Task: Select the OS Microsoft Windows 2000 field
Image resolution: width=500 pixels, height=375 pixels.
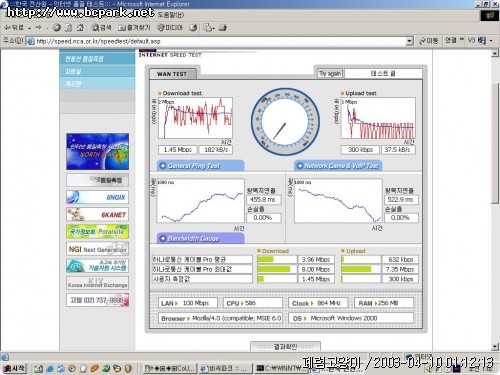Action: tap(351, 318)
